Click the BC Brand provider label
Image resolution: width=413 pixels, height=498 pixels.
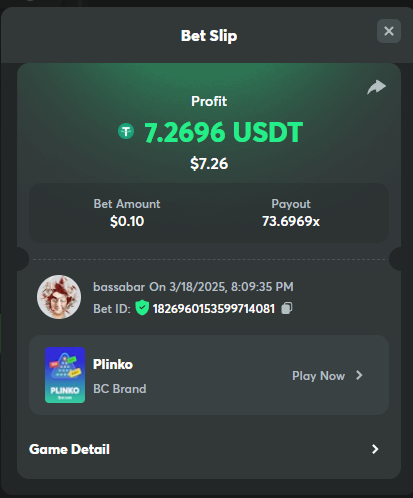click(120, 389)
